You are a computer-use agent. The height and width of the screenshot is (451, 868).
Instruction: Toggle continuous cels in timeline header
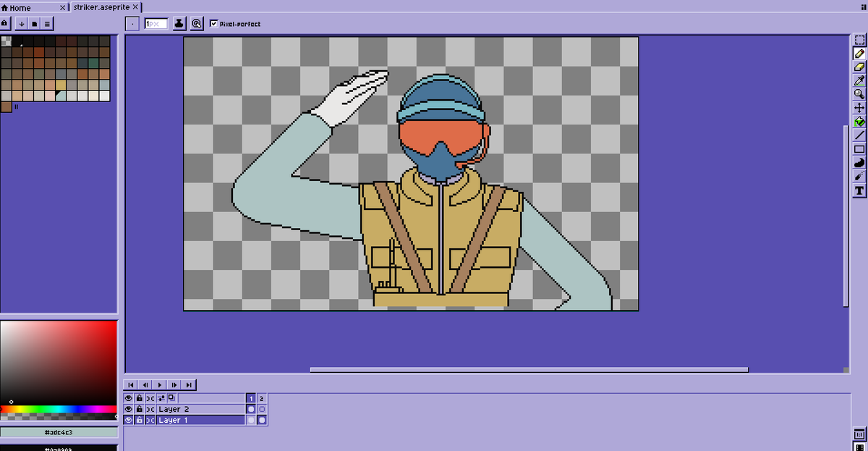point(150,398)
